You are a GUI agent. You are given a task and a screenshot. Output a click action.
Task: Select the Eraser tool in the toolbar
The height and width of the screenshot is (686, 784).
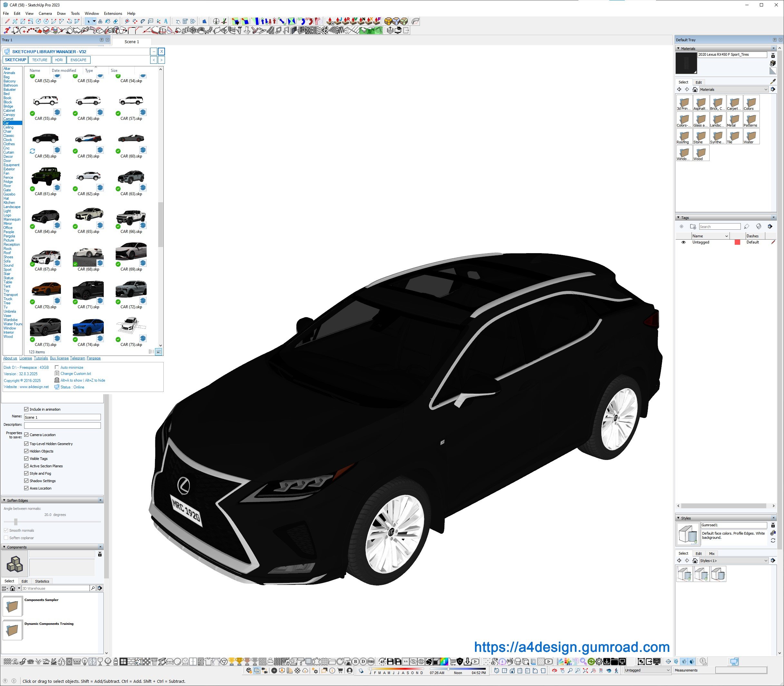116,22
